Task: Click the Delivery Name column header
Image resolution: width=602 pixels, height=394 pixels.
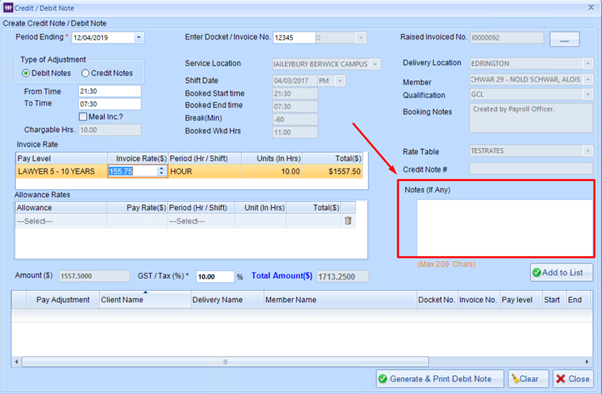Action: (227, 300)
